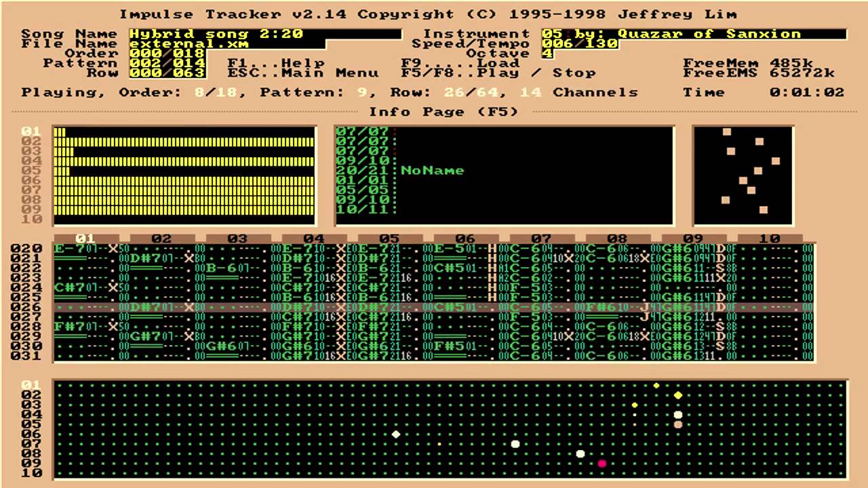The image size is (868, 488).
Task: Click the Time readout "0:01:02"
Action: click(807, 92)
